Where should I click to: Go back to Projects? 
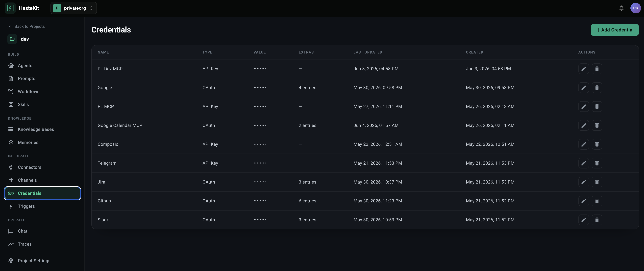tap(26, 27)
